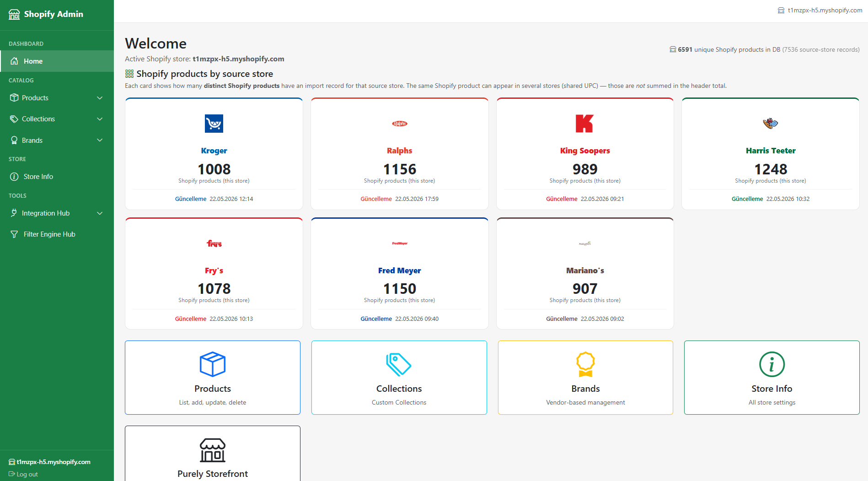Click the King Soopers red K logo
Viewport: 868px width, 481px height.
tap(584, 124)
